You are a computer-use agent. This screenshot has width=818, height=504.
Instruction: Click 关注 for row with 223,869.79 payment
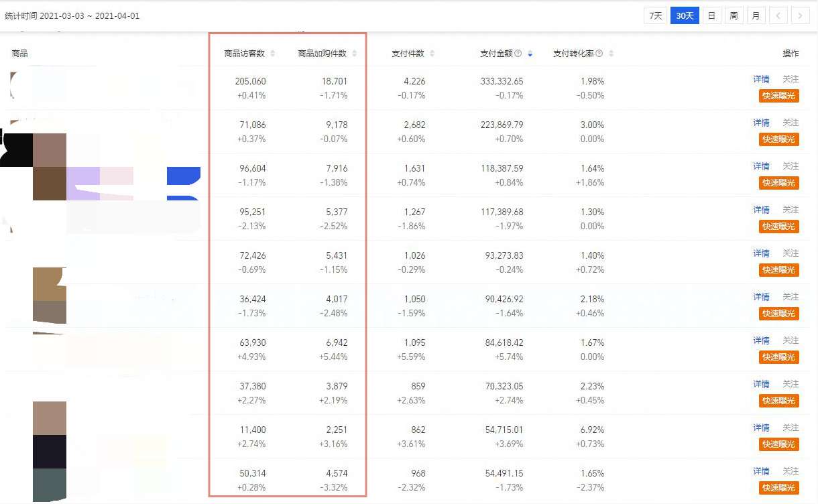point(791,123)
